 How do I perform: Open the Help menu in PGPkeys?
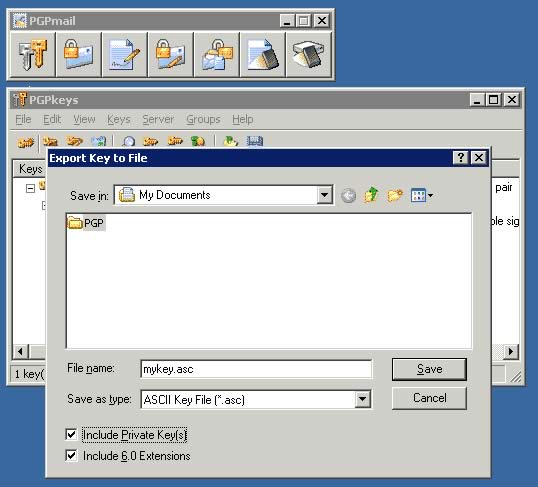[243, 119]
